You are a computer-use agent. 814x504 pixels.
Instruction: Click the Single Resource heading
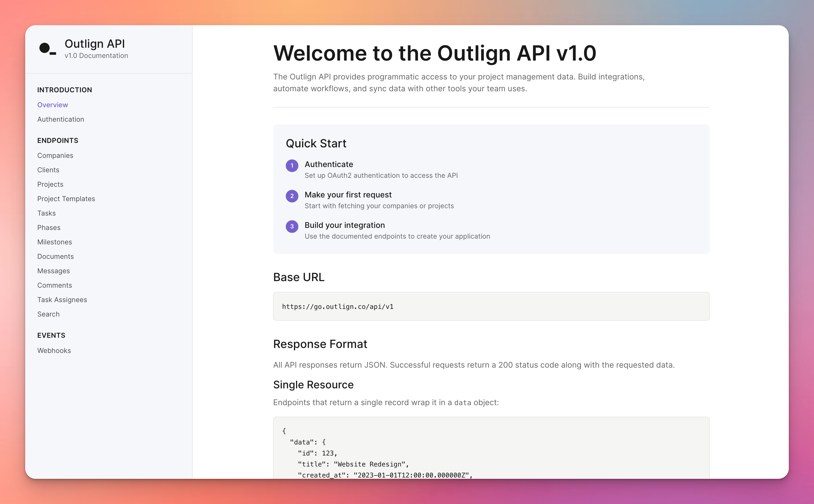point(313,385)
